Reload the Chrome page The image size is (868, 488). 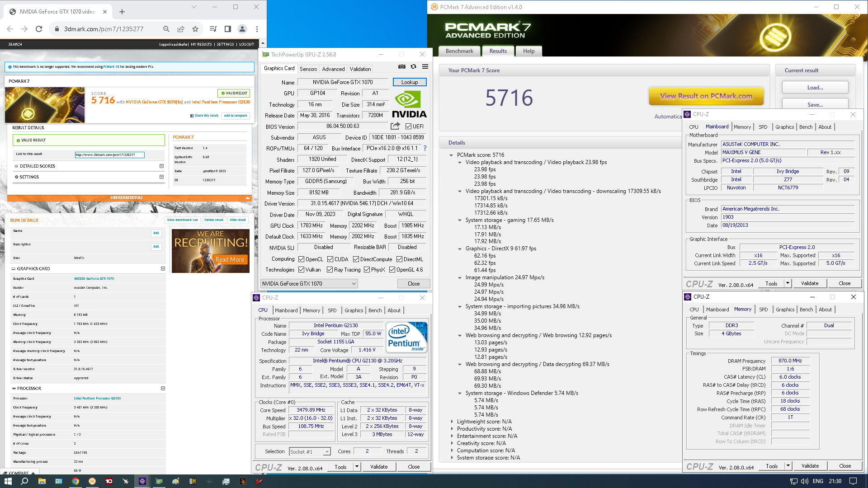(x=39, y=29)
